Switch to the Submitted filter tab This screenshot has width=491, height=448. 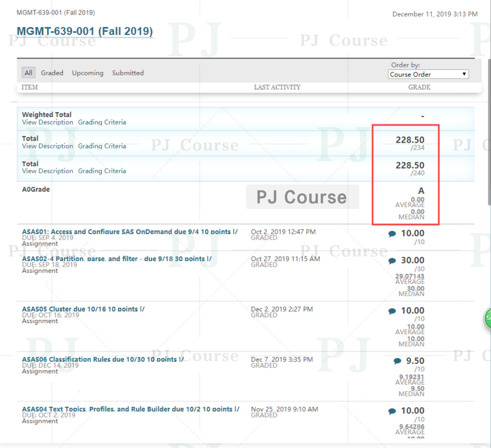pos(128,73)
